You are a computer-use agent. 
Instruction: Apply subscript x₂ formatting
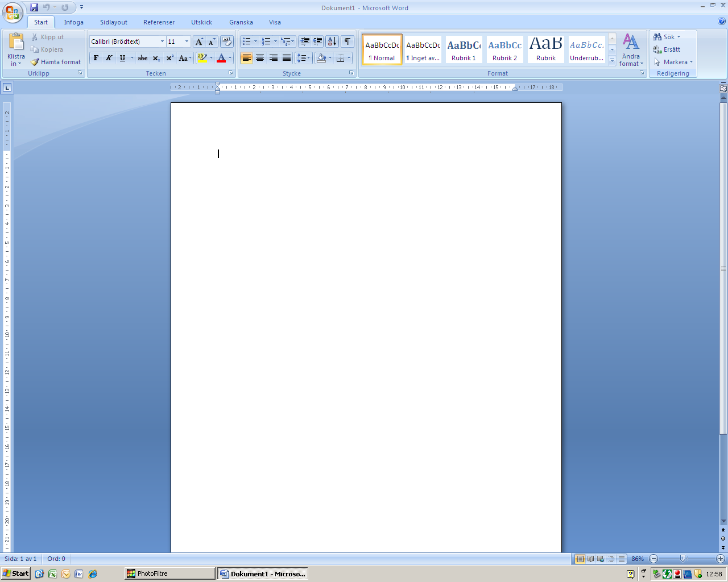(x=156, y=58)
